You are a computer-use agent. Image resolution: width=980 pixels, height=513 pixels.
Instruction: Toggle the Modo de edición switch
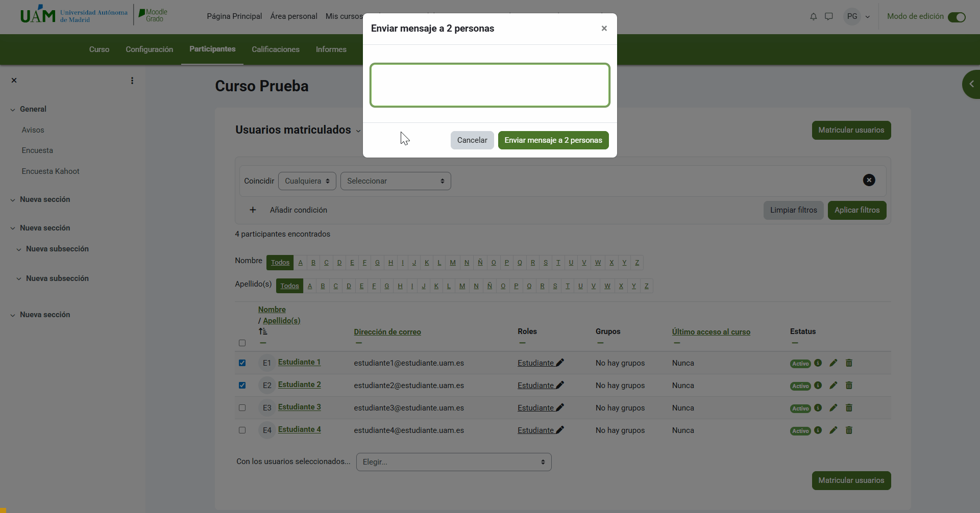[956, 17]
